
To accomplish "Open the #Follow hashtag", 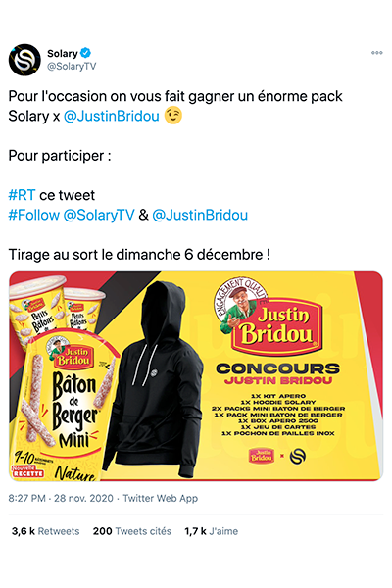I will [33, 215].
